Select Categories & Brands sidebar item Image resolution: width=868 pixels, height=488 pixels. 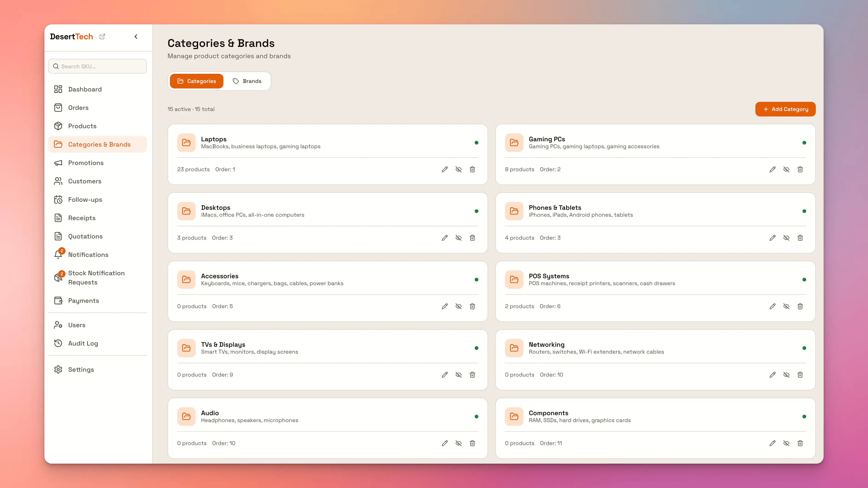coord(97,144)
